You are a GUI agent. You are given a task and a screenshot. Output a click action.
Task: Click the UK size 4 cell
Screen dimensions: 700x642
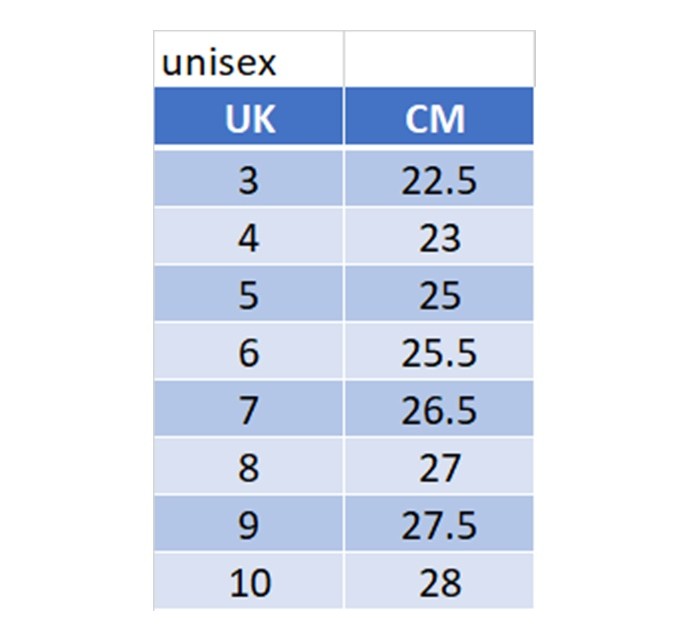pos(248,238)
